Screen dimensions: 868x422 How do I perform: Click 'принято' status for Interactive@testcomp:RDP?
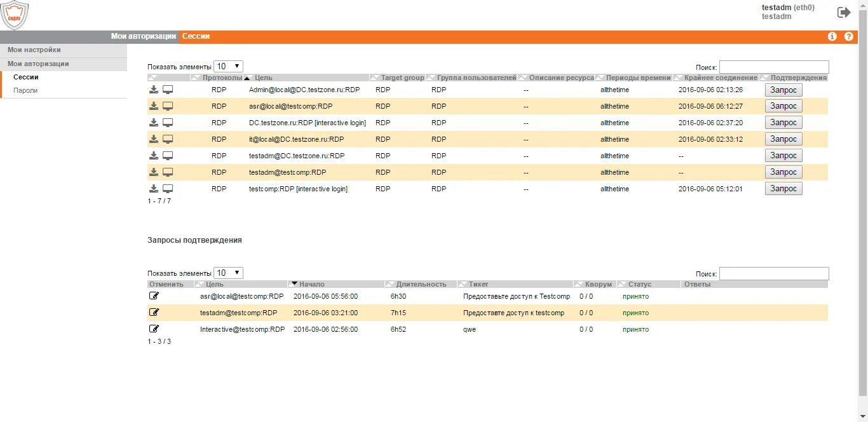tap(635, 329)
